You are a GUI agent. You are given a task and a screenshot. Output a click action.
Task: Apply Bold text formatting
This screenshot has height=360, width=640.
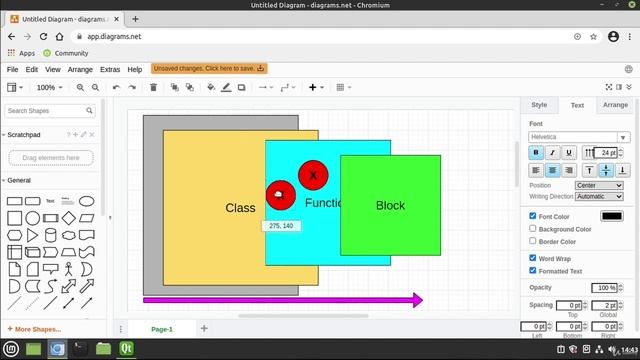pyautogui.click(x=536, y=153)
